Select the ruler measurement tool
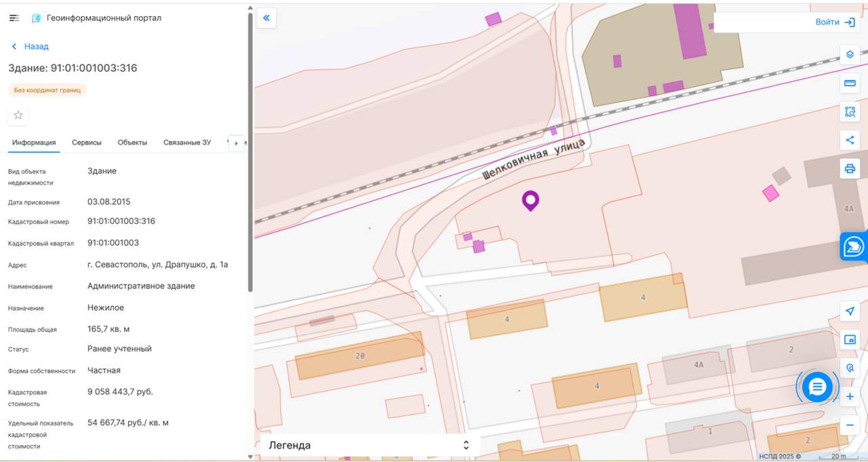 (850, 83)
